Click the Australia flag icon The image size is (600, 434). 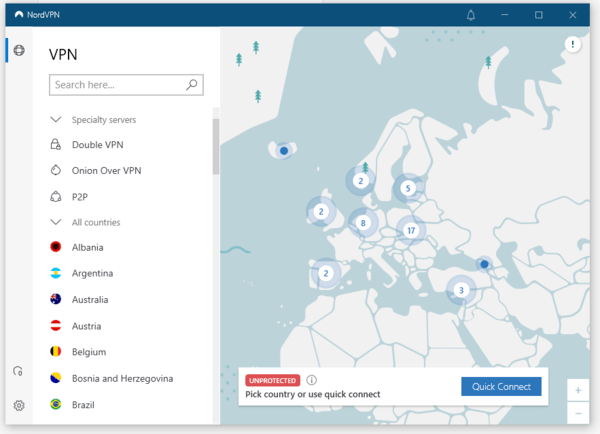click(56, 299)
